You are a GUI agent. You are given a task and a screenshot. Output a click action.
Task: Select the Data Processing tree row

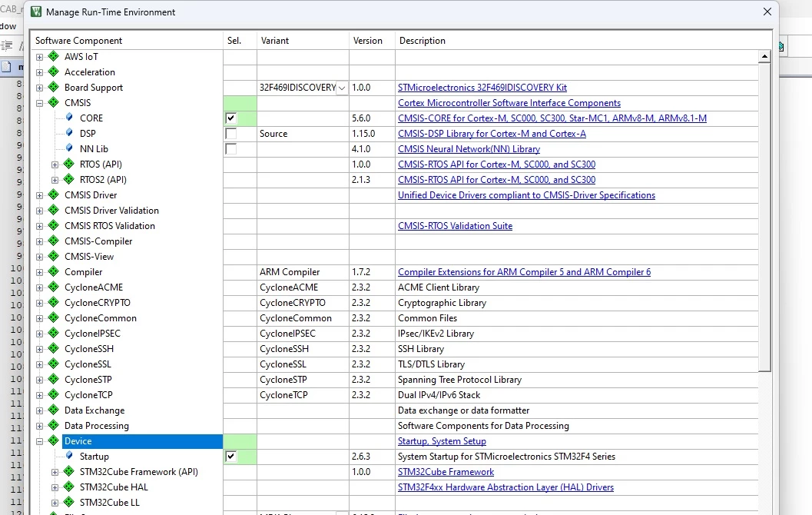click(96, 425)
